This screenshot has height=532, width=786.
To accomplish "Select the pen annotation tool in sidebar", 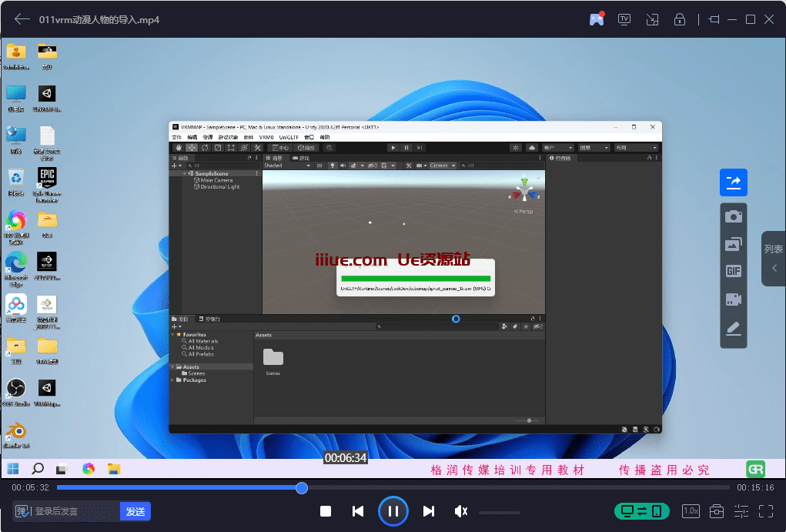I will click(733, 328).
